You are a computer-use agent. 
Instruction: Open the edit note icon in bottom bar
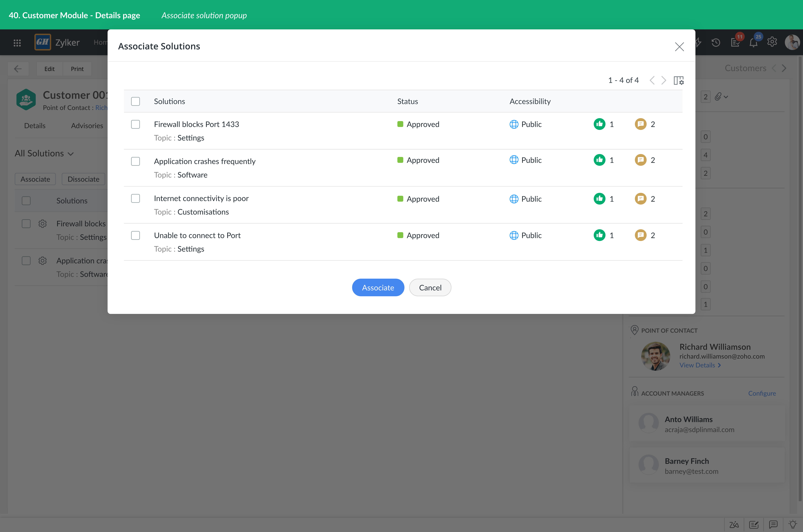point(753,525)
